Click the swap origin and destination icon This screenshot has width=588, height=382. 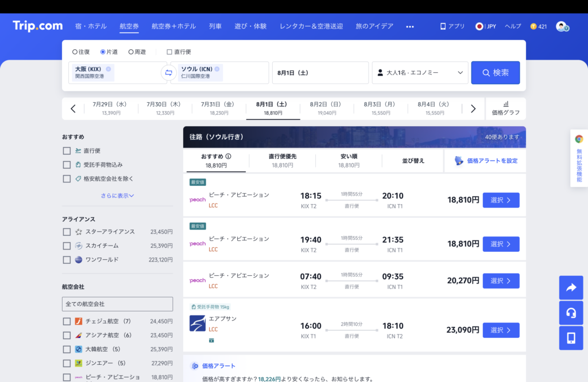(x=168, y=73)
